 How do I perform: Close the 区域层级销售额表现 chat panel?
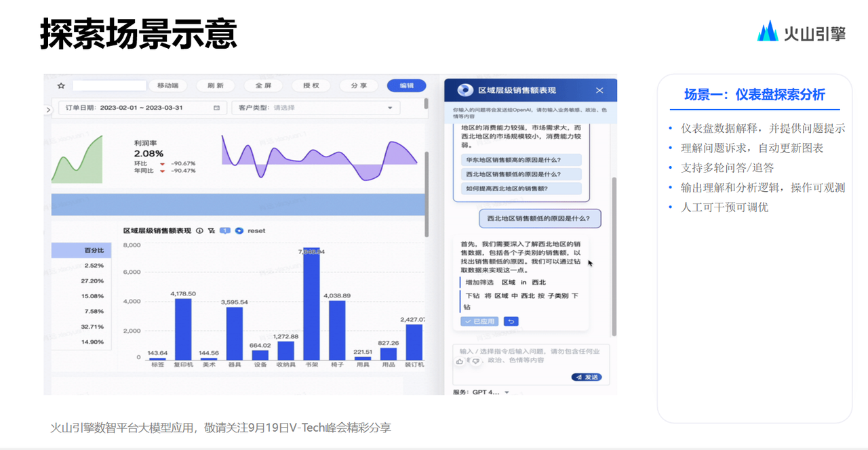(599, 90)
